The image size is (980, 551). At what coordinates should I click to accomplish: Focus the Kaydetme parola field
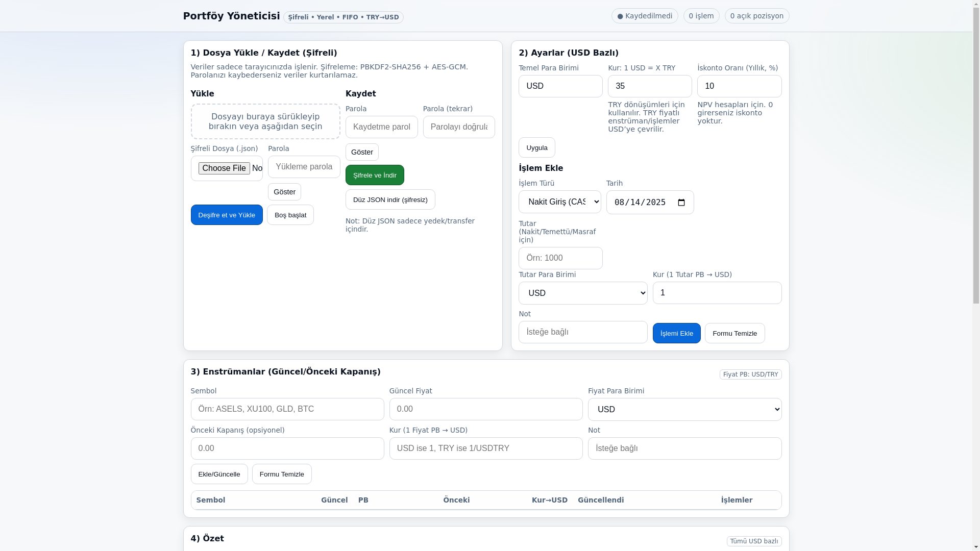[x=382, y=127]
